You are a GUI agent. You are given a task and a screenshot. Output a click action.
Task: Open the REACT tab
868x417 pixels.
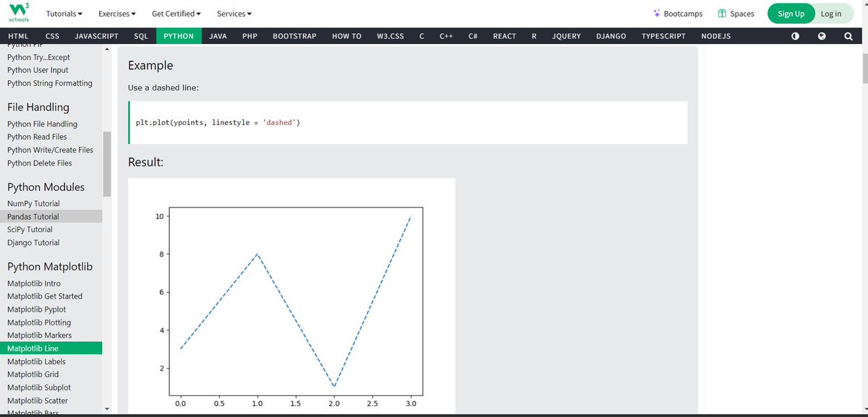[x=504, y=36]
